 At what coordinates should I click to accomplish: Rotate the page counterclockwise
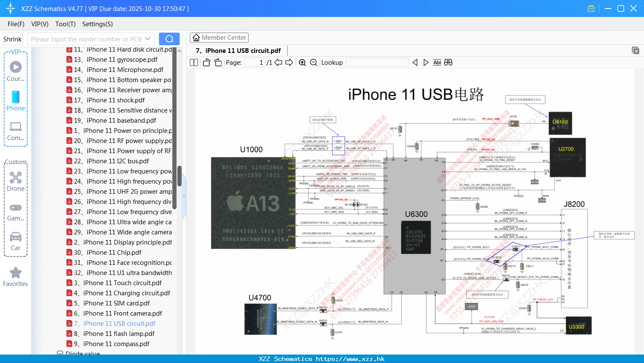[207, 63]
